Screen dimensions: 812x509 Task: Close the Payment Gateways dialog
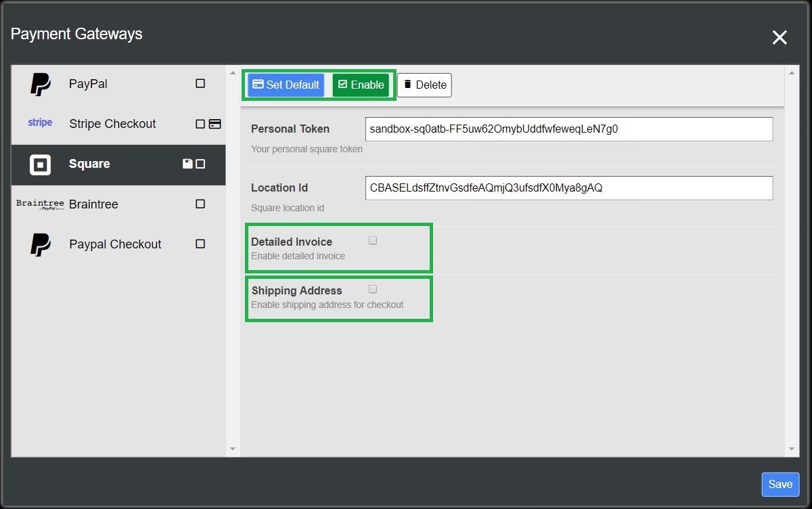(780, 38)
